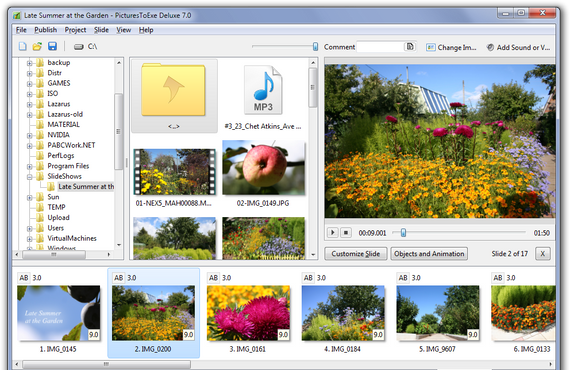This screenshot has width=571, height=370.
Task: Expand the Program Files folder
Action: click(29, 166)
